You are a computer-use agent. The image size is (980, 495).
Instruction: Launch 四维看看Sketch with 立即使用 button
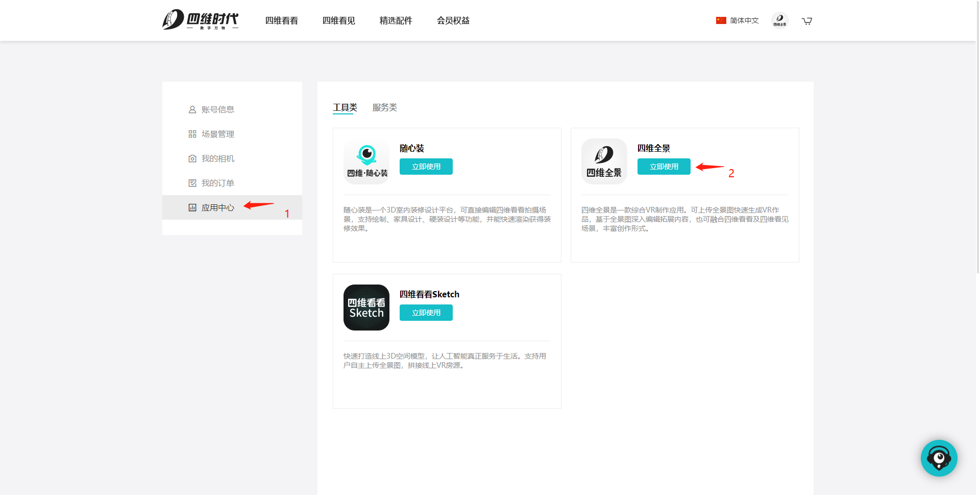point(426,313)
